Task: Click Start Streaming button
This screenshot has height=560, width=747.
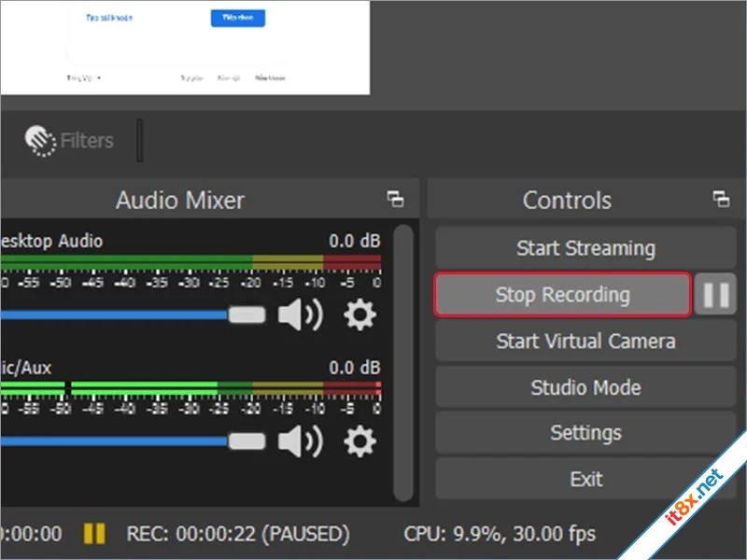Action: click(x=585, y=248)
